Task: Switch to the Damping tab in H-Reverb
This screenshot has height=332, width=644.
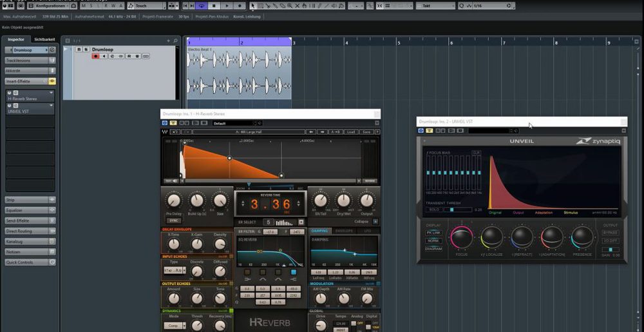Action: click(319, 231)
